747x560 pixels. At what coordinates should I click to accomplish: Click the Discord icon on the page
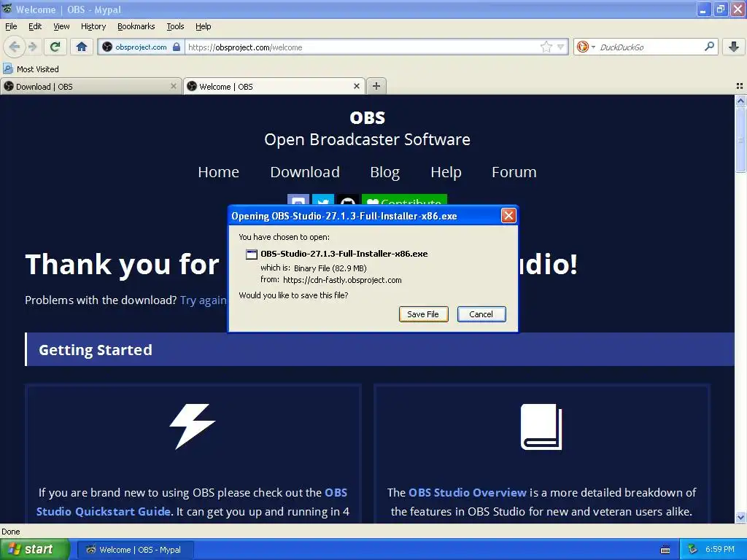(x=298, y=200)
